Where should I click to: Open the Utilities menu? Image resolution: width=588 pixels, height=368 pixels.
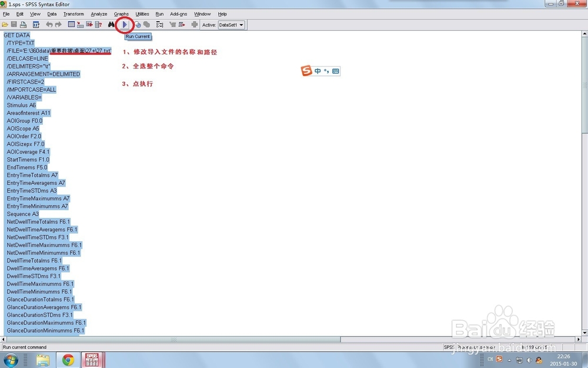coord(142,14)
